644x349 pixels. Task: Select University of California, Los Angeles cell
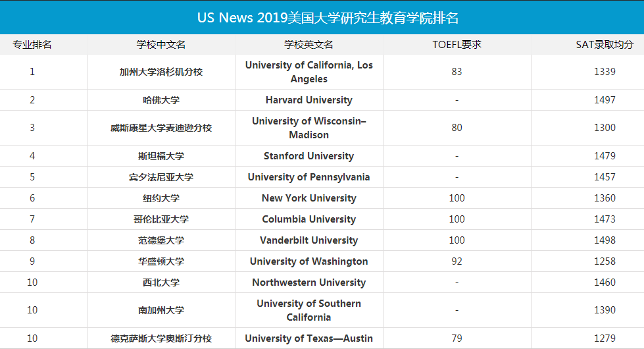click(x=309, y=72)
